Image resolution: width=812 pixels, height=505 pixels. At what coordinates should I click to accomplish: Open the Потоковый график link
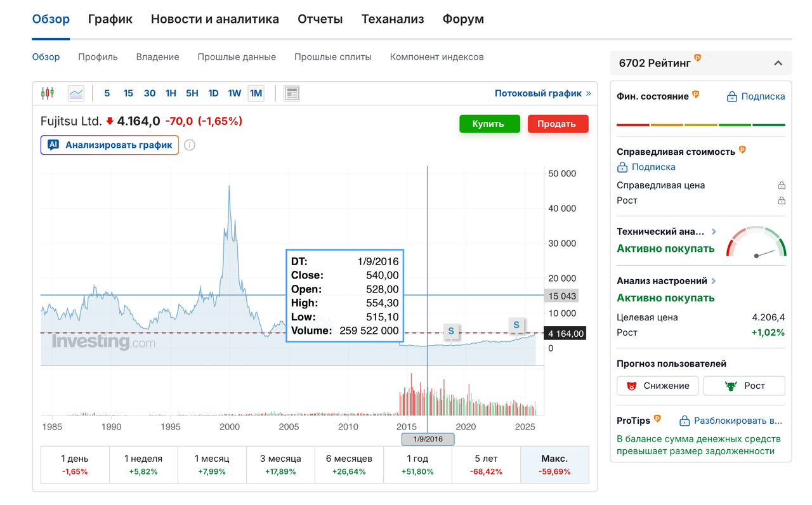(542, 93)
